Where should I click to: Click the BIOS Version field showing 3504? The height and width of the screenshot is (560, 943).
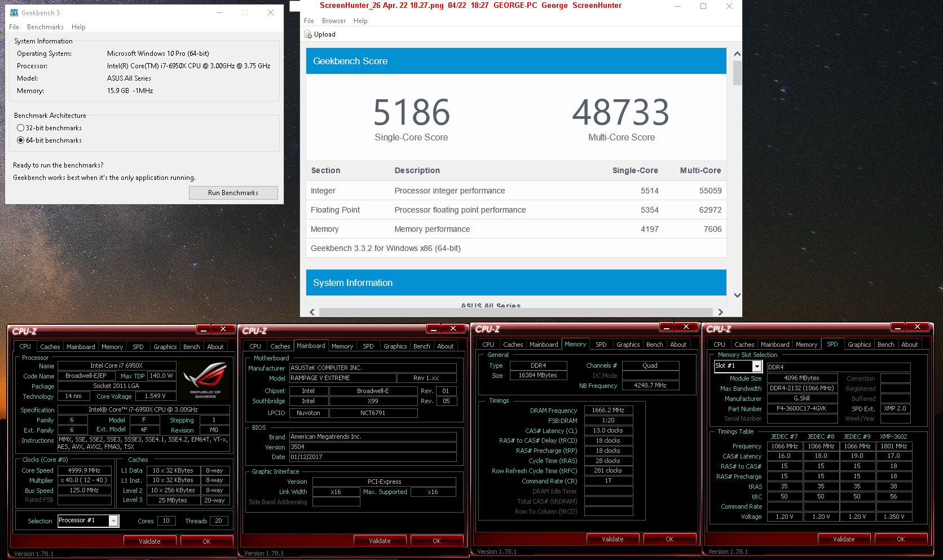tap(373, 447)
